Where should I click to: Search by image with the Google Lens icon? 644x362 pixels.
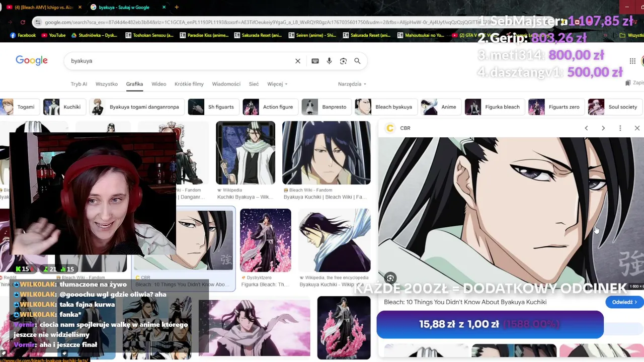[x=343, y=61]
